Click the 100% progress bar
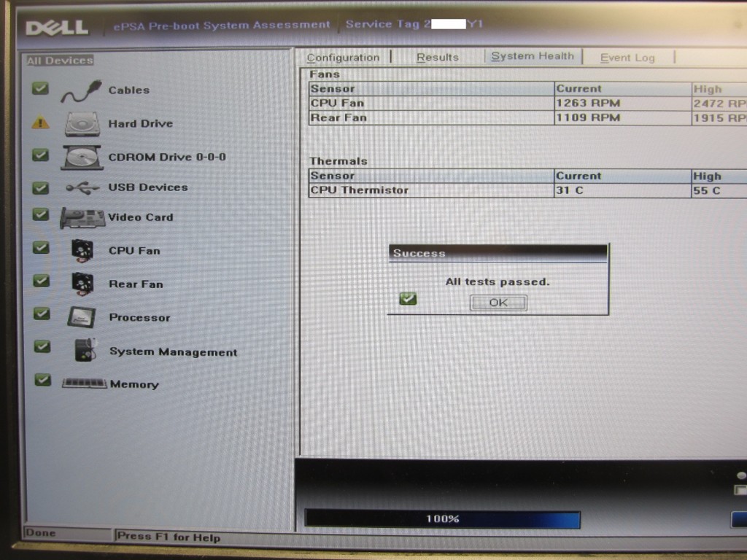Image resolution: width=747 pixels, height=560 pixels. [443, 519]
